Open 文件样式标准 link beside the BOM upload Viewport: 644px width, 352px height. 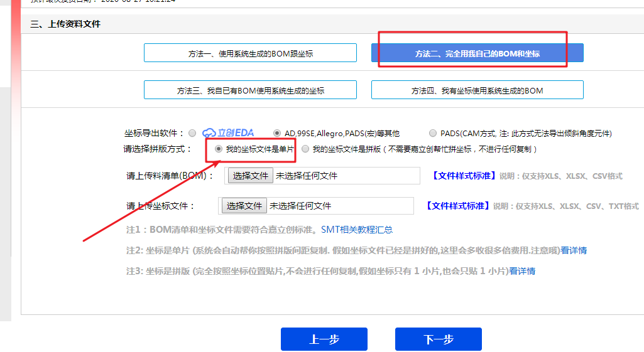(464, 176)
